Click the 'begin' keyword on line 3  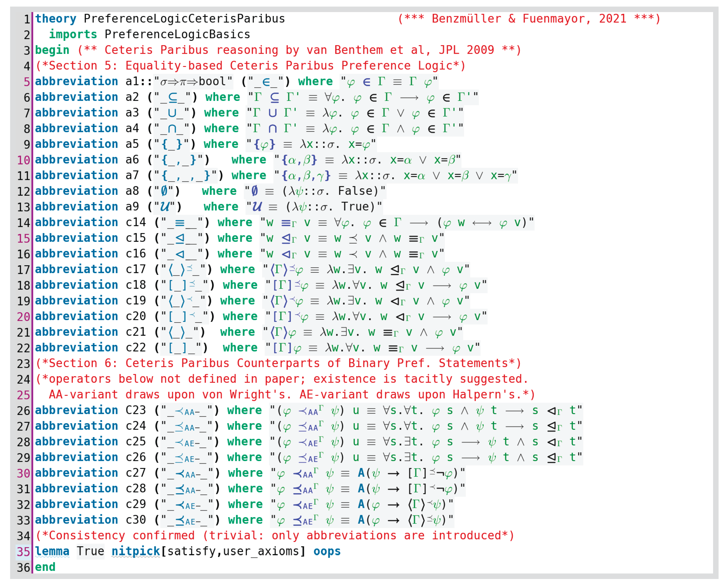pos(52,50)
